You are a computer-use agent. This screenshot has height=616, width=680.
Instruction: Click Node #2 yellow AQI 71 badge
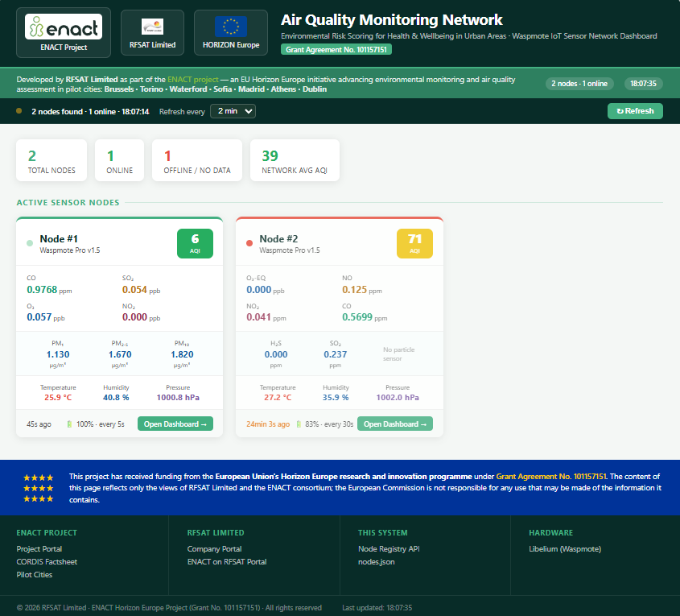(x=414, y=243)
